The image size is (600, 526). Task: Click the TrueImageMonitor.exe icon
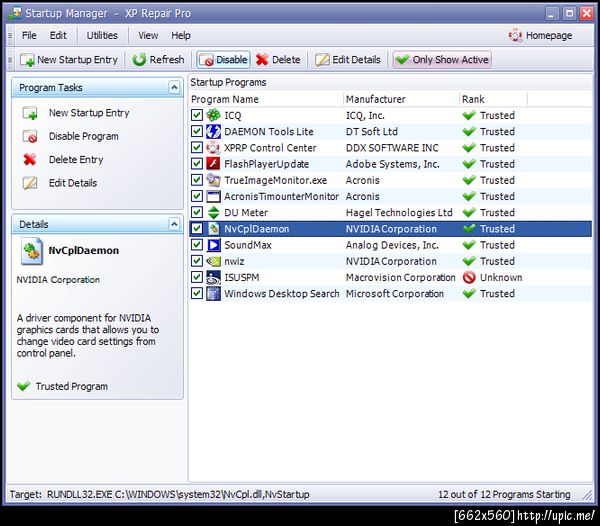[214, 180]
